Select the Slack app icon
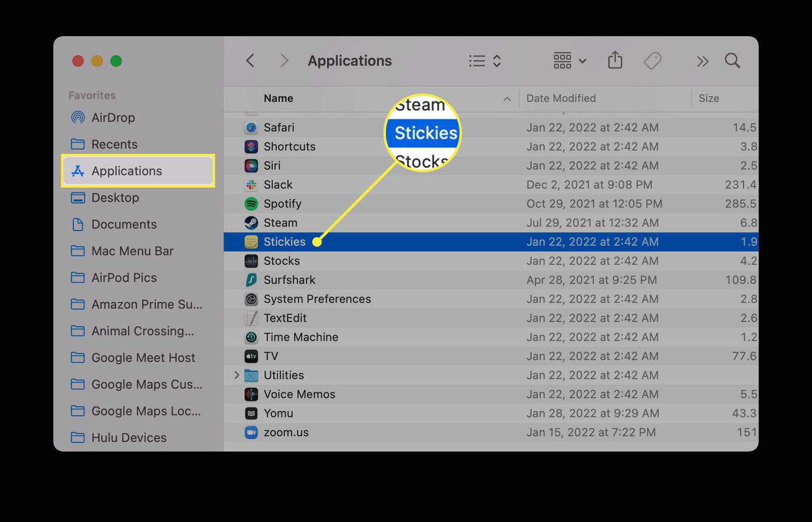 click(x=251, y=185)
